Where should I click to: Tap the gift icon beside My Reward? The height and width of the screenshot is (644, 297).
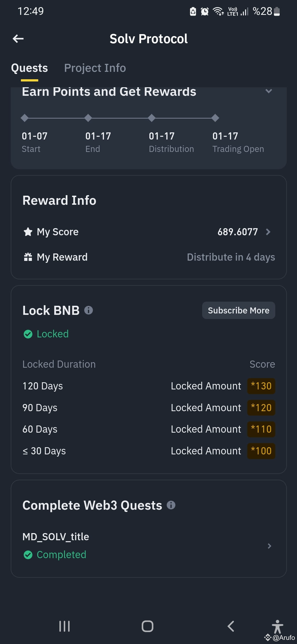pyautogui.click(x=28, y=257)
